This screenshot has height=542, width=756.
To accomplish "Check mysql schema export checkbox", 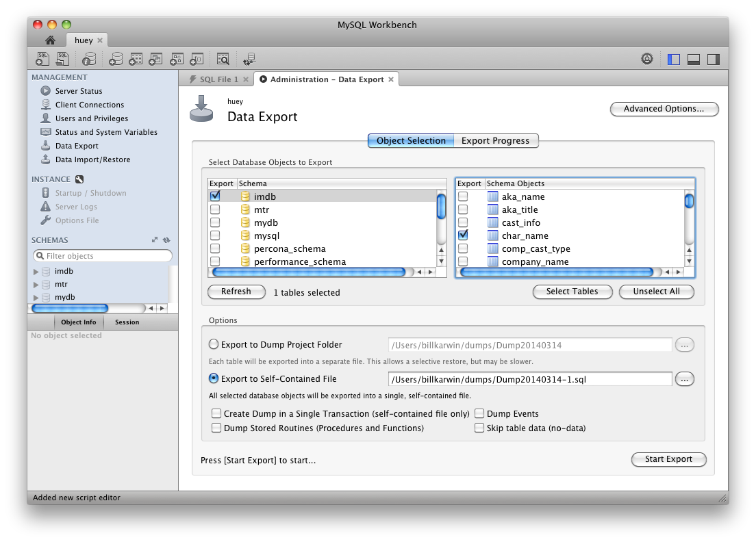I will click(x=215, y=235).
